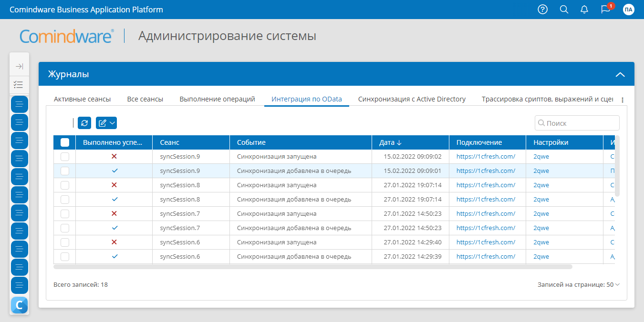Open 2qwe settings link dated 15.02.2022 09:09:01
This screenshot has height=322, width=644.
[541, 171]
